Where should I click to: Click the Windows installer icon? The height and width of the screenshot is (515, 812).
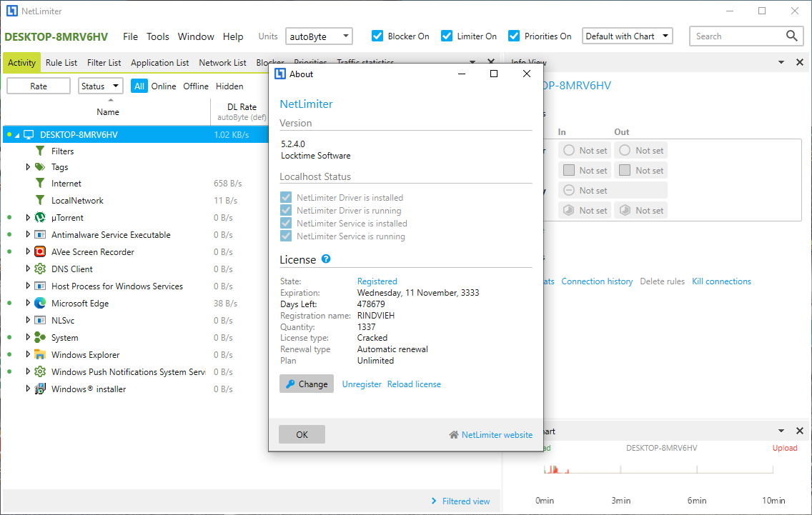pyautogui.click(x=40, y=389)
